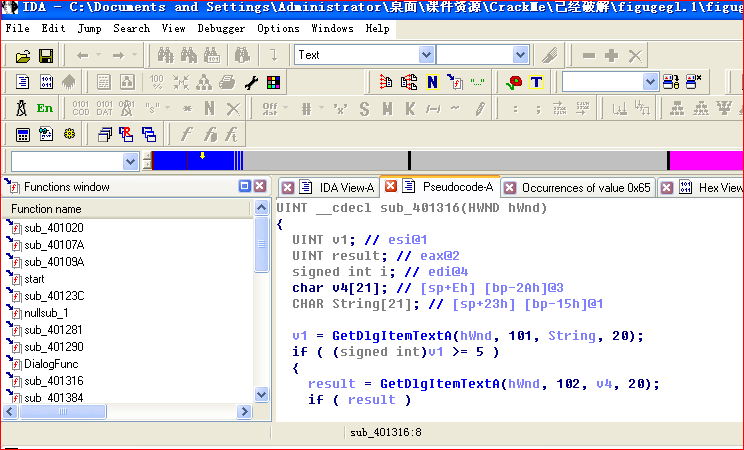744x450 pixels.
Task: Switch to the Occurrences of value 0x65 tab
Action: coord(586,188)
